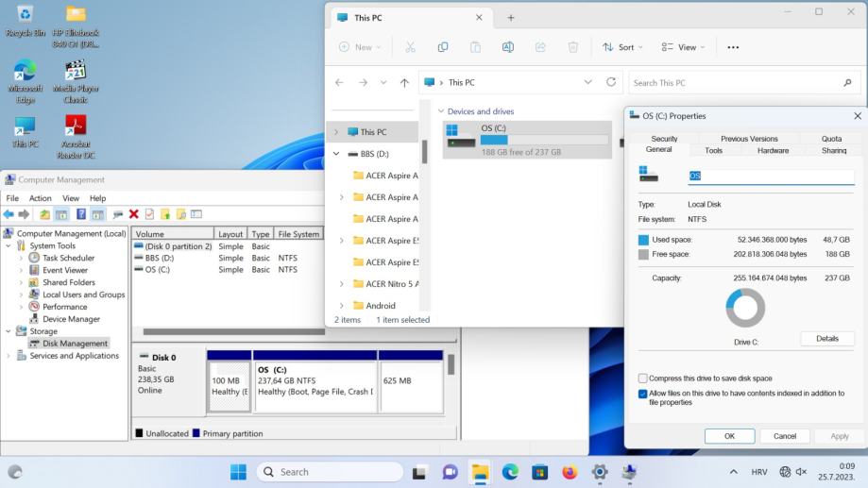The image size is (868, 488).
Task: Expand the Services and Applications node
Action: [x=9, y=356]
